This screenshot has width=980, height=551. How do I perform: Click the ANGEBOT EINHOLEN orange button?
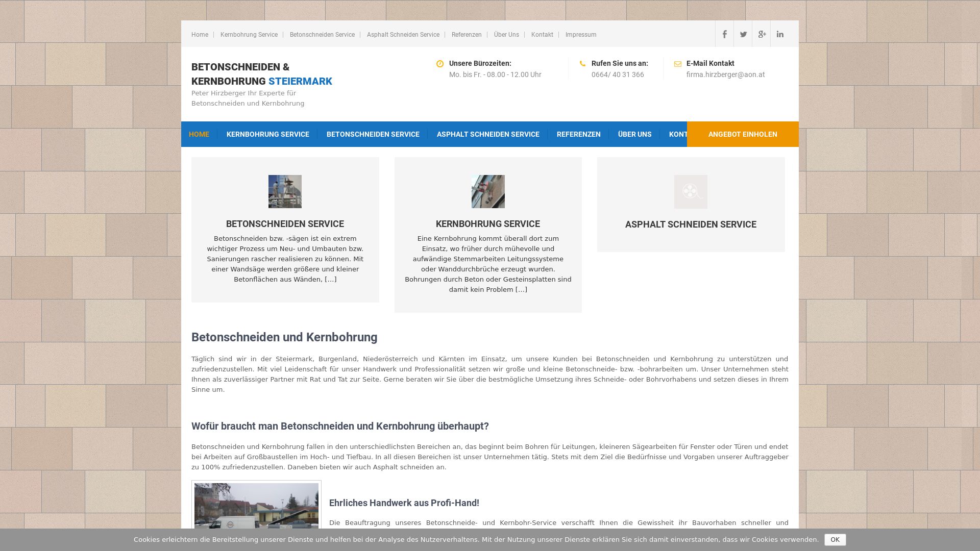(743, 134)
